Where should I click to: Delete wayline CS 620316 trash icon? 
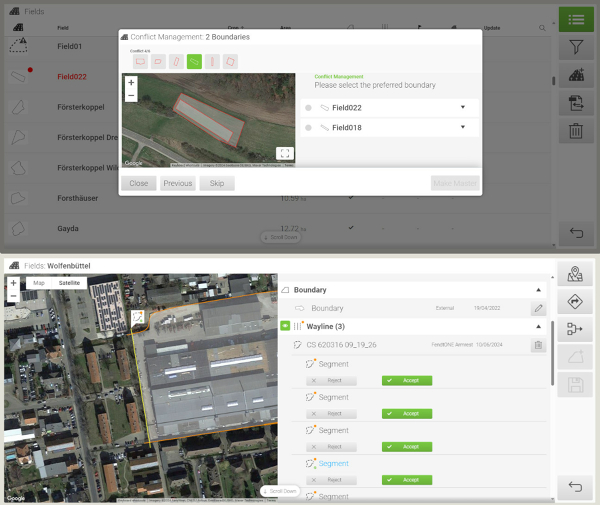tap(538, 345)
